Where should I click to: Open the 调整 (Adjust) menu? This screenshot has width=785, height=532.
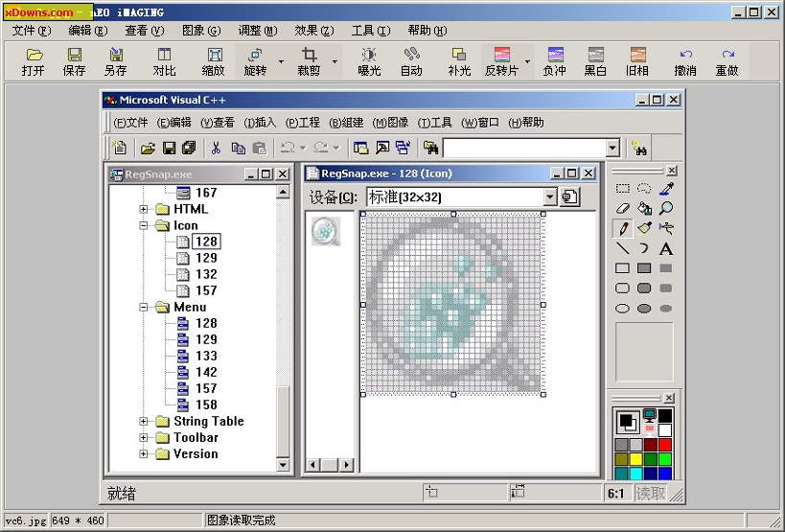[258, 31]
